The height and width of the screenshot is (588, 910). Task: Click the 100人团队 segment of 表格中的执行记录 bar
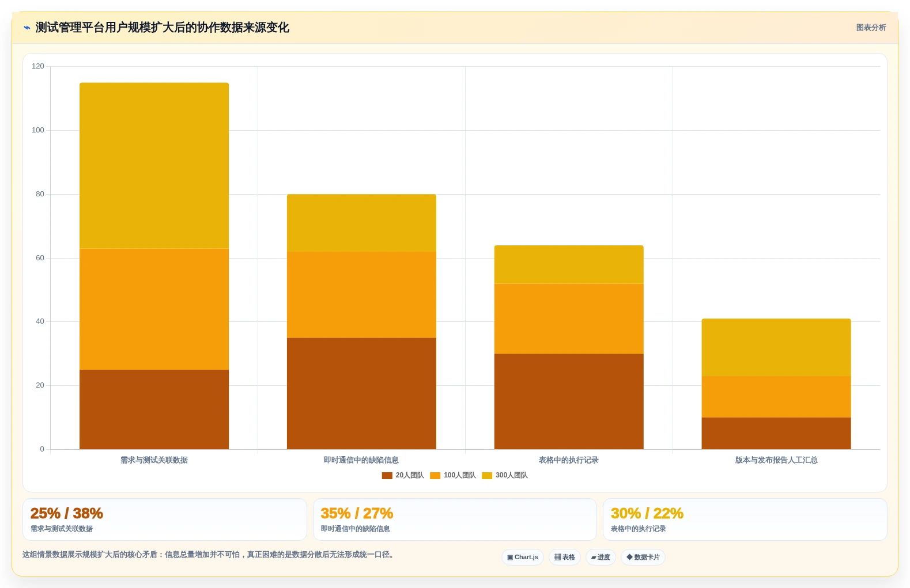click(x=569, y=318)
